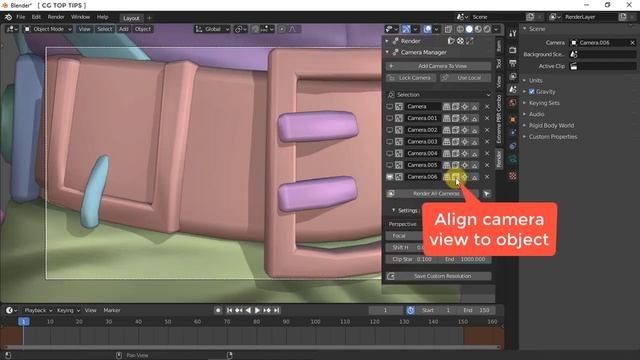Click the Blender logo menu icon

coord(8,17)
